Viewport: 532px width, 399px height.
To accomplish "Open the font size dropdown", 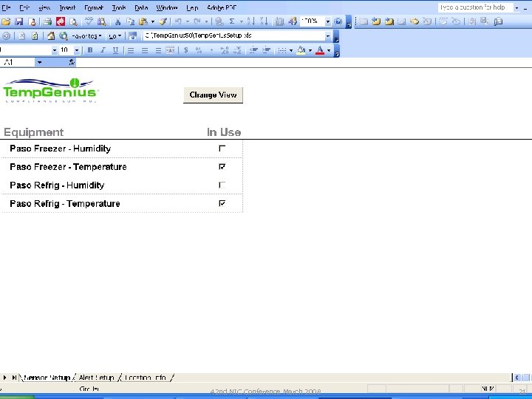I will [x=77, y=50].
